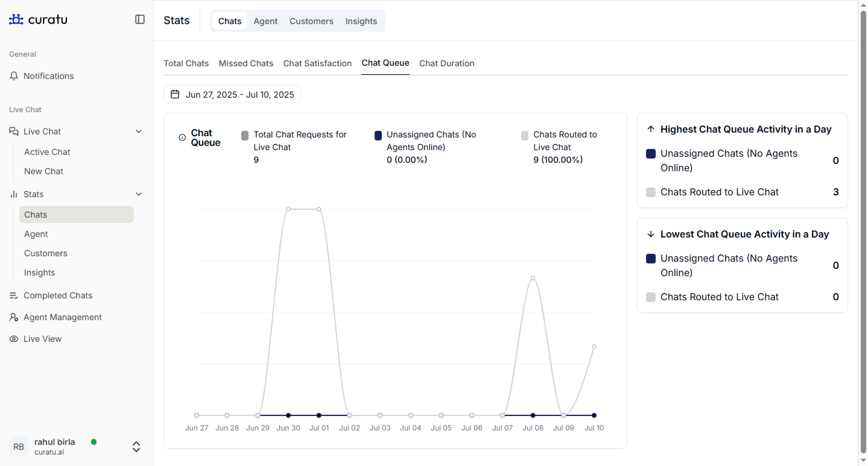Expand the rahul birla account switcher
The height and width of the screenshot is (466, 868).
tap(136, 446)
